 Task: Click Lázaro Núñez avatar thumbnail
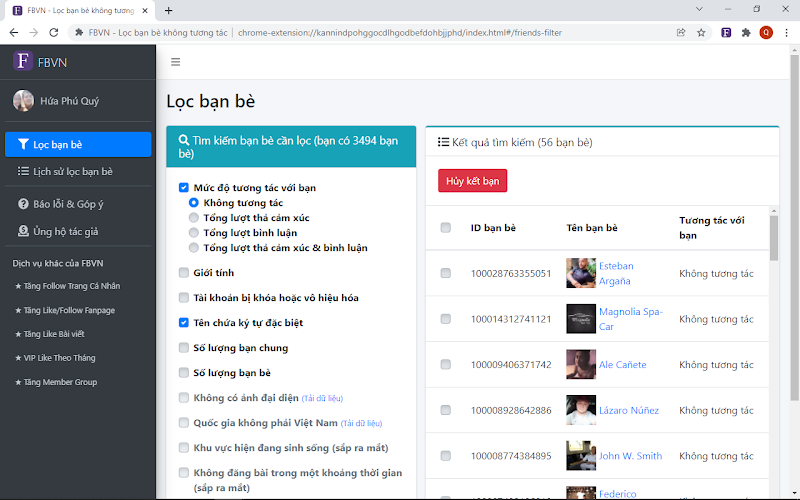point(581,410)
